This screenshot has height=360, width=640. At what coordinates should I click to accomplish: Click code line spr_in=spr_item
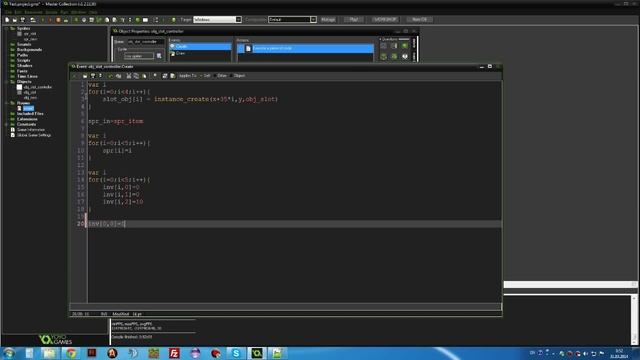116,121
